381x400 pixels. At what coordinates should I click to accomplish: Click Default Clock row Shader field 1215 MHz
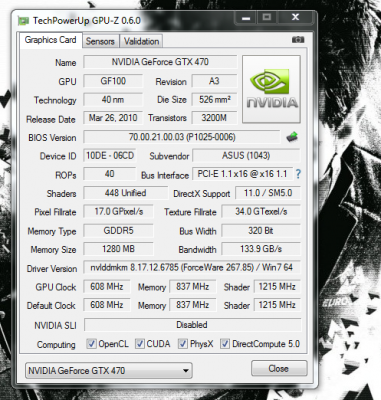tap(277, 305)
